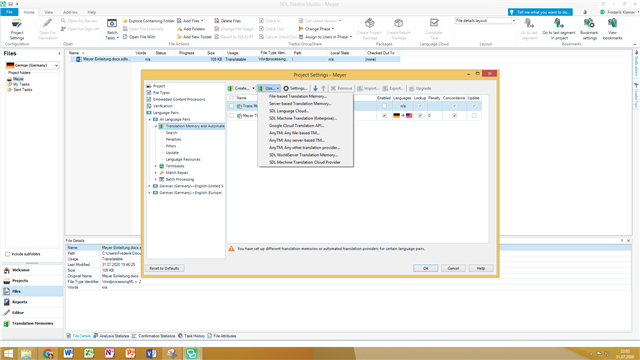Collapse the All Language Pairs tree node
The height and width of the screenshot is (360, 640).
[150, 120]
